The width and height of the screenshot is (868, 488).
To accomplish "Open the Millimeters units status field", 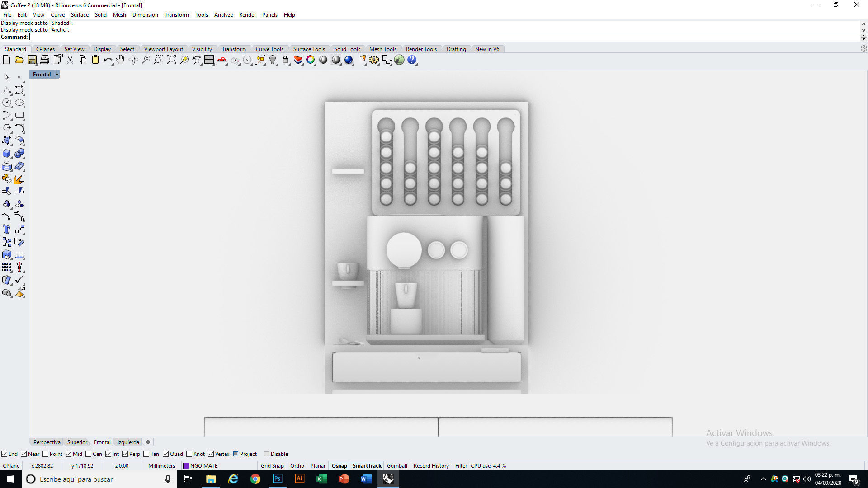I will pos(161,466).
